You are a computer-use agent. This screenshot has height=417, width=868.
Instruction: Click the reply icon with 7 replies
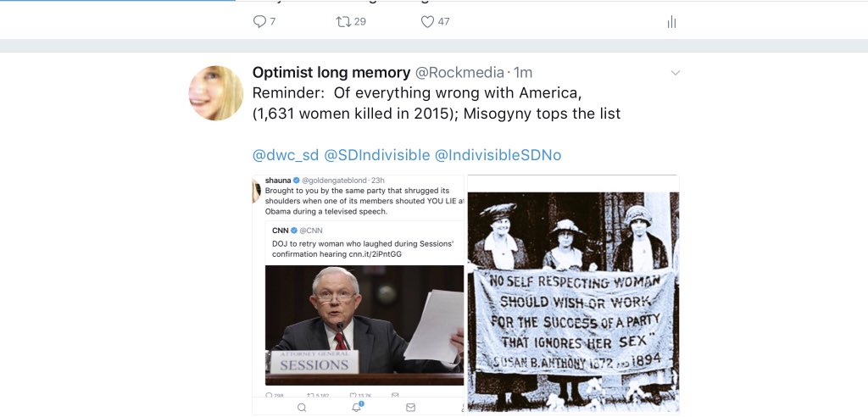259,21
